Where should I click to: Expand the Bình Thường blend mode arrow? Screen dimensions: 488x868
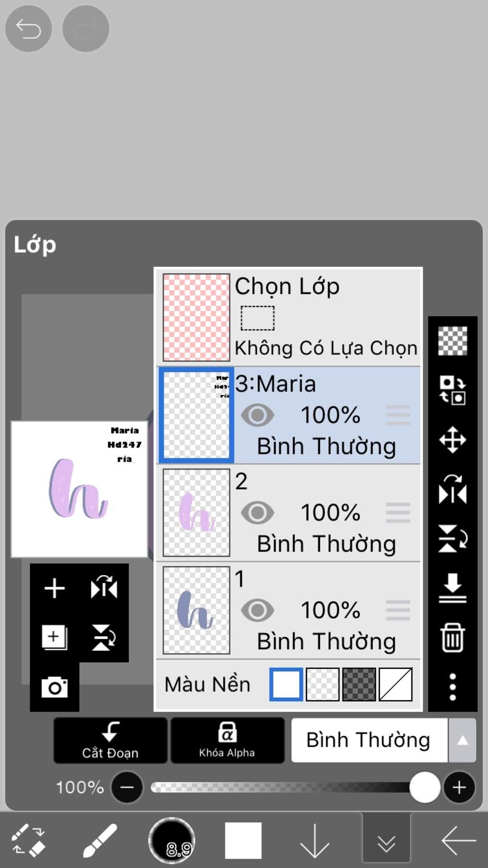click(462, 740)
